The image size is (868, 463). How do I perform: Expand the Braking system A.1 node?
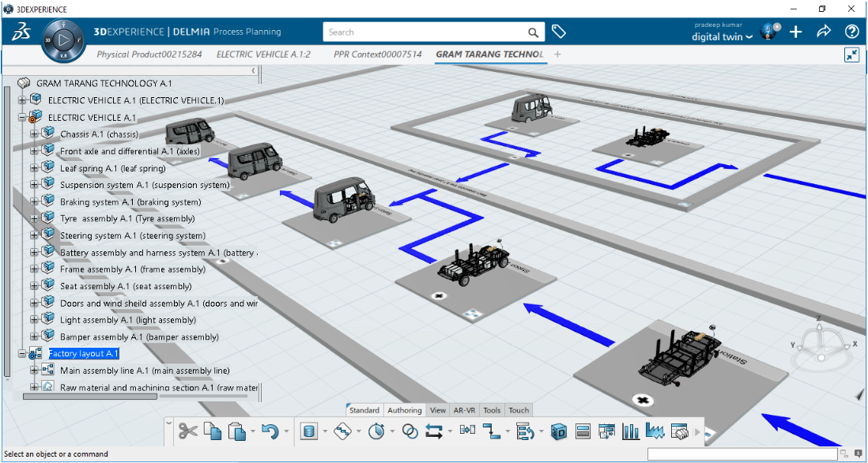[x=34, y=202]
